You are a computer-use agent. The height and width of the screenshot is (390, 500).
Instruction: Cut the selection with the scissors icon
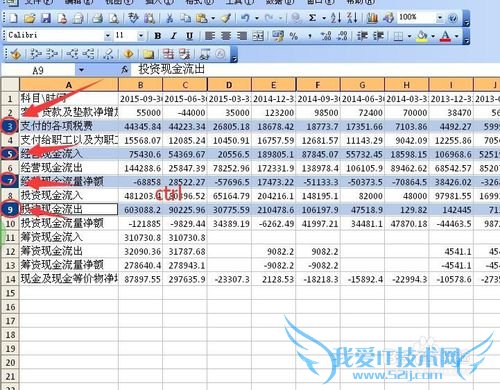tap(169, 18)
